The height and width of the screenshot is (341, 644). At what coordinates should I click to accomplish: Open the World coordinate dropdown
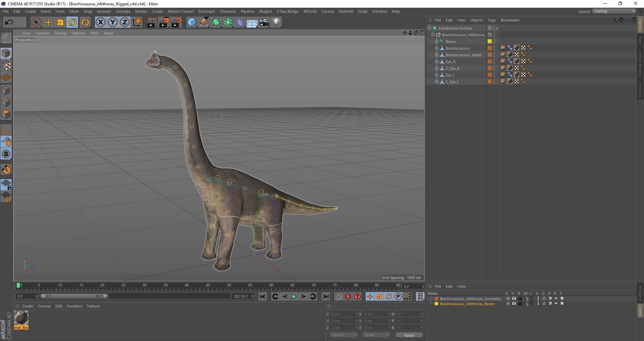click(344, 335)
